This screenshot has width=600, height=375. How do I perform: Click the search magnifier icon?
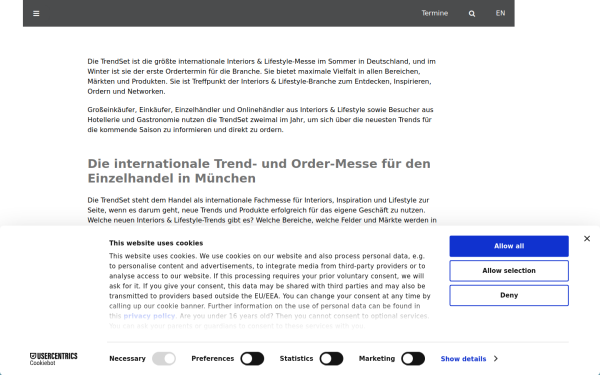472,13
